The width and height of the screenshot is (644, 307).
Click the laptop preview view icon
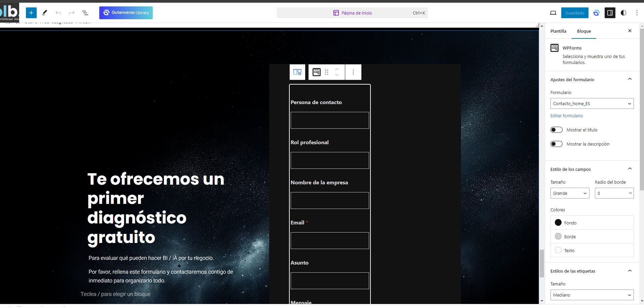[553, 13]
